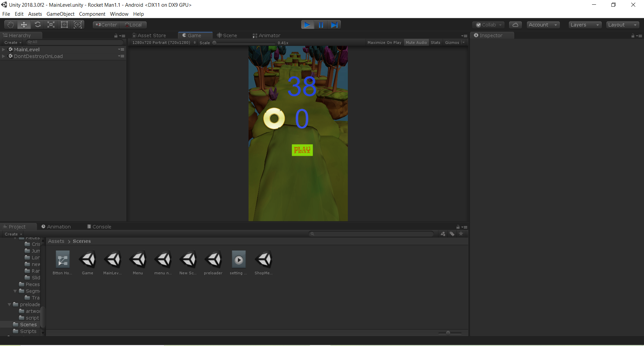644x346 pixels.
Task: Toggle Mute Audio in the Game view
Action: tap(416, 43)
